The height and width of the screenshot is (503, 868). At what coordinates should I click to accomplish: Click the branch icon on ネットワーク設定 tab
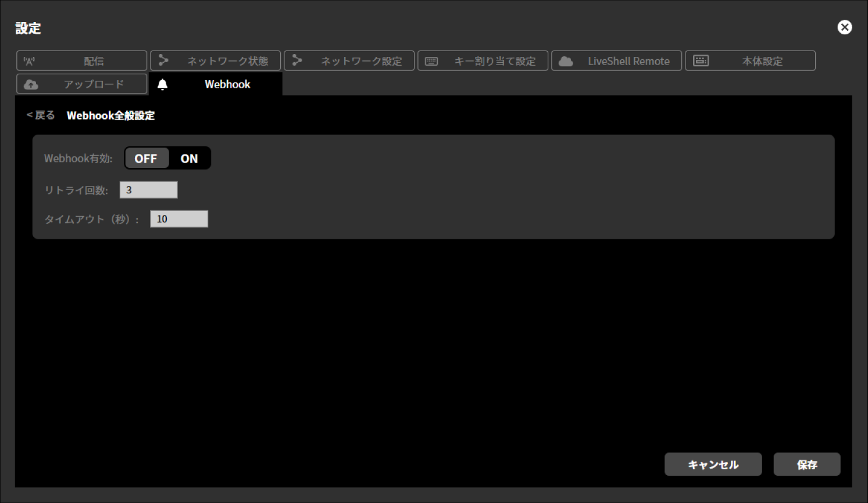tap(298, 60)
